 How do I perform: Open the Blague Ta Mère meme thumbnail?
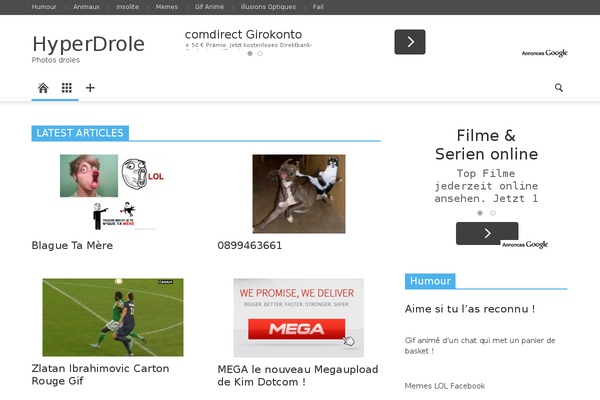pyautogui.click(x=112, y=193)
